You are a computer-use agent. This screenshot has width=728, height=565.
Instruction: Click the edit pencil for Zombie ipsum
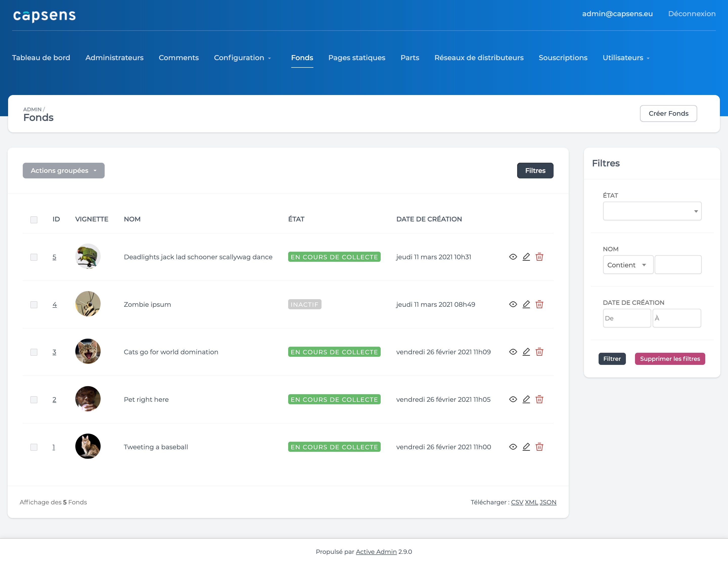pos(526,304)
